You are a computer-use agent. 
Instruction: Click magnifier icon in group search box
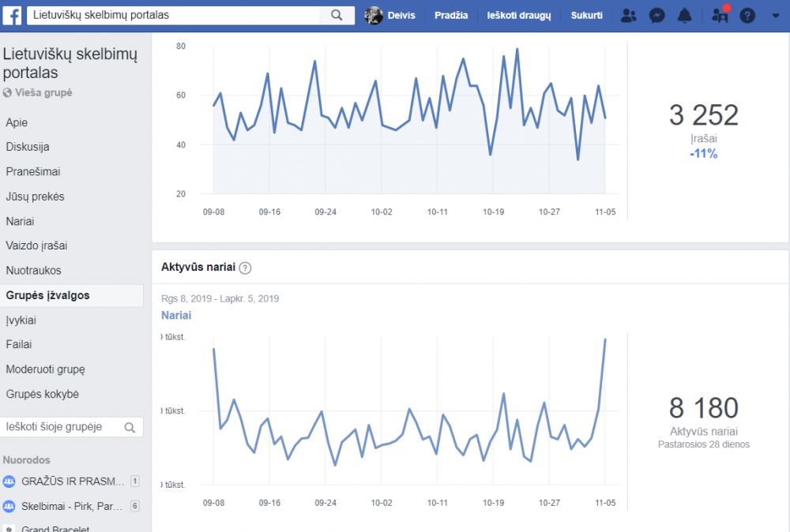[130, 427]
